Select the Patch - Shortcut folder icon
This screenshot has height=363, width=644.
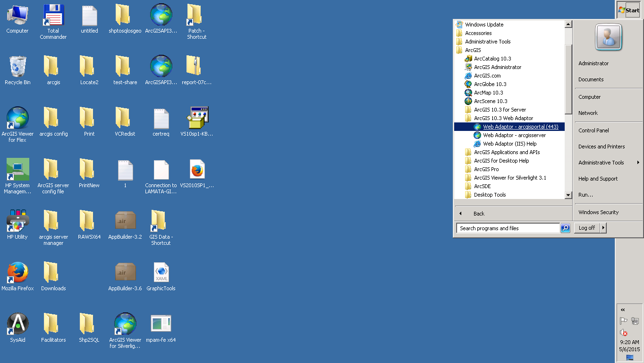tap(197, 22)
